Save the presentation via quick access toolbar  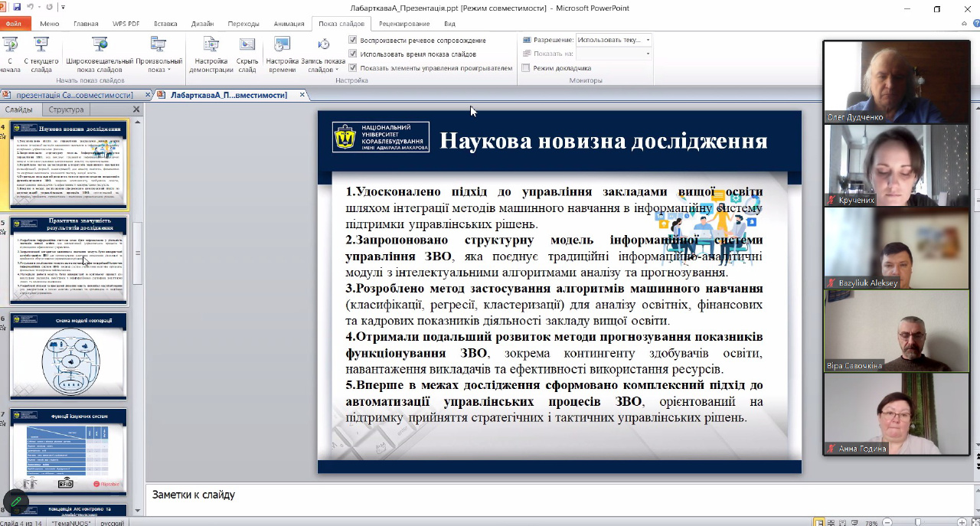pos(17,8)
